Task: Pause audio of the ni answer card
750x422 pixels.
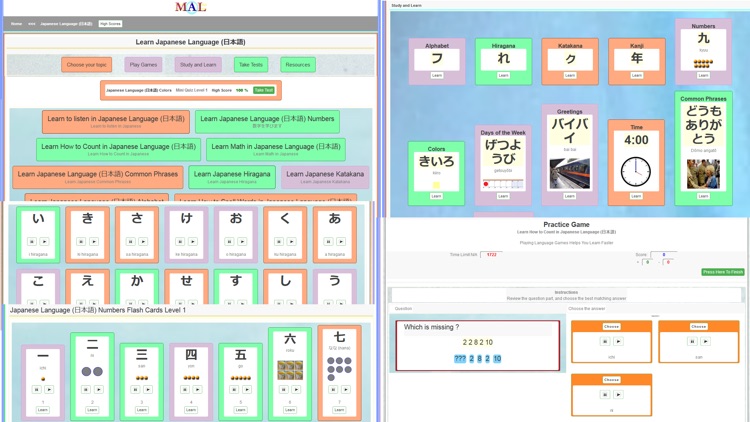Action: [605, 394]
